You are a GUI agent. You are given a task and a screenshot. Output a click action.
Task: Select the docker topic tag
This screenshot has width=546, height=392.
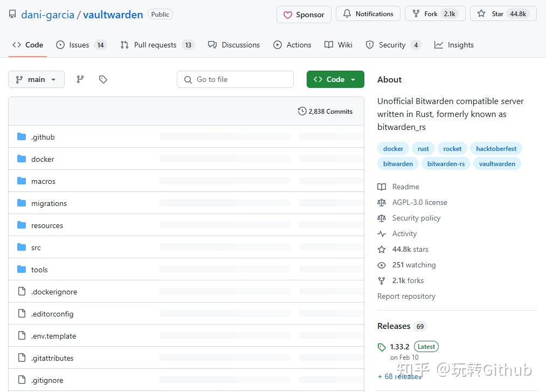click(x=393, y=149)
